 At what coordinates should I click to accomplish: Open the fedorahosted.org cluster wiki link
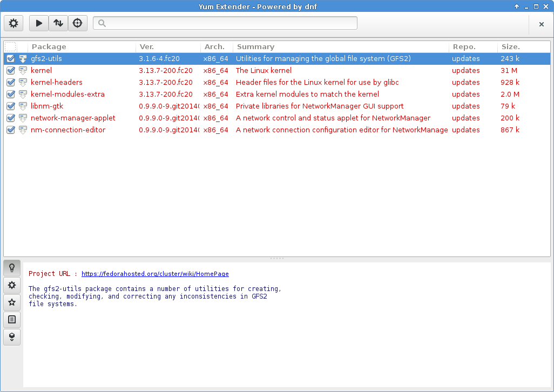point(155,274)
